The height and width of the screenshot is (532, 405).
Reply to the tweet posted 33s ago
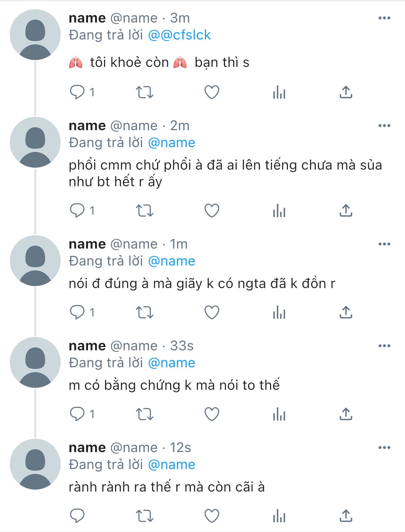coord(78,414)
